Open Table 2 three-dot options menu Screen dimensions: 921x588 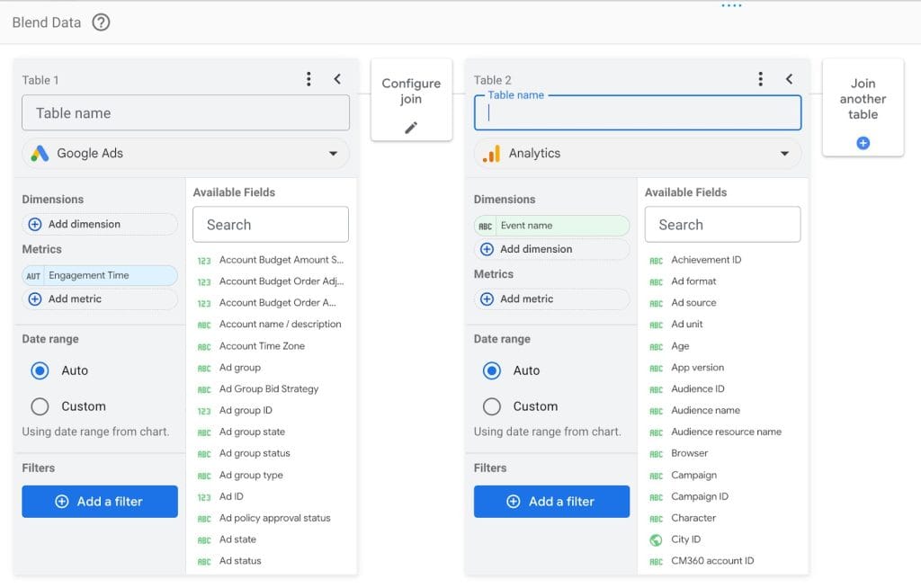[760, 79]
